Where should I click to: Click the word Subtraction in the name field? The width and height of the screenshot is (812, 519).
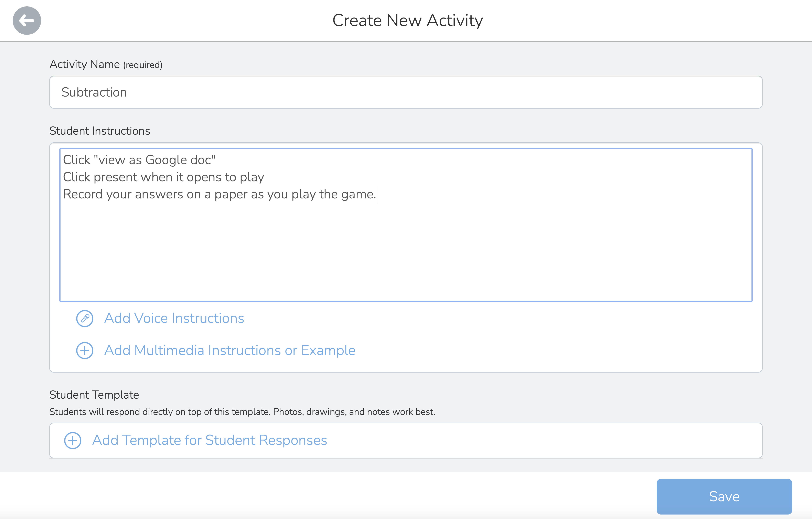pos(94,92)
